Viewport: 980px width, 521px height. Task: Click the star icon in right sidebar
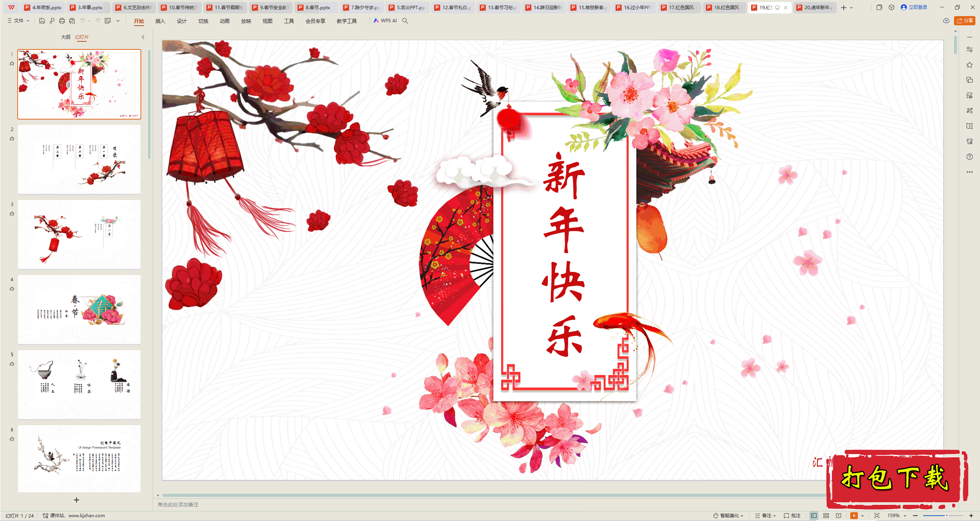970,65
